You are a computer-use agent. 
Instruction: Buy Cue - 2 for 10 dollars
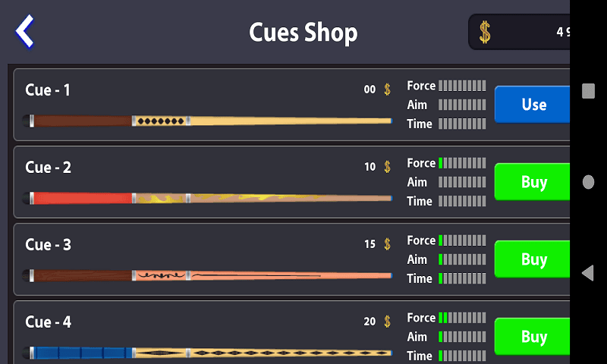coord(533,182)
